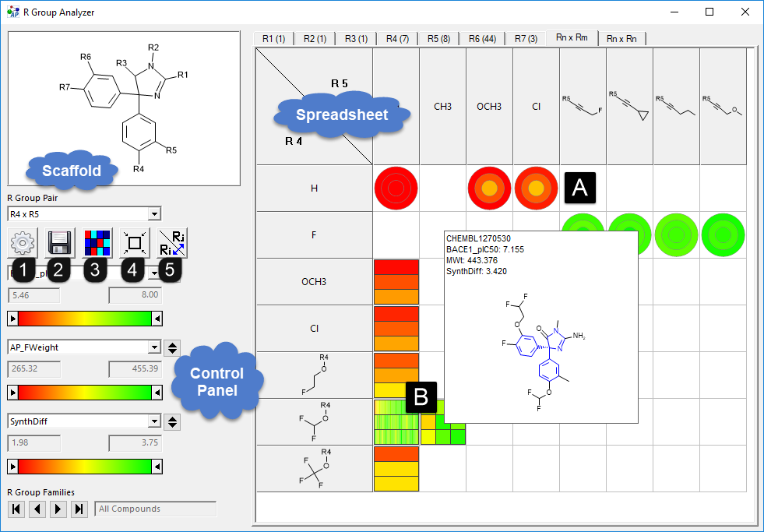The image size is (764, 532).
Task: Jump to the last R group family
Action: [x=79, y=509]
